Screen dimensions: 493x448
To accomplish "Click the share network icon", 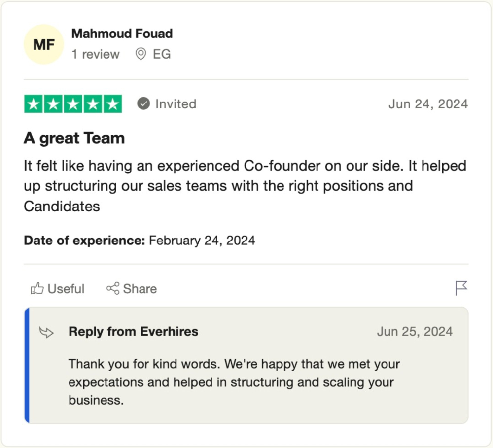I will click(x=113, y=289).
